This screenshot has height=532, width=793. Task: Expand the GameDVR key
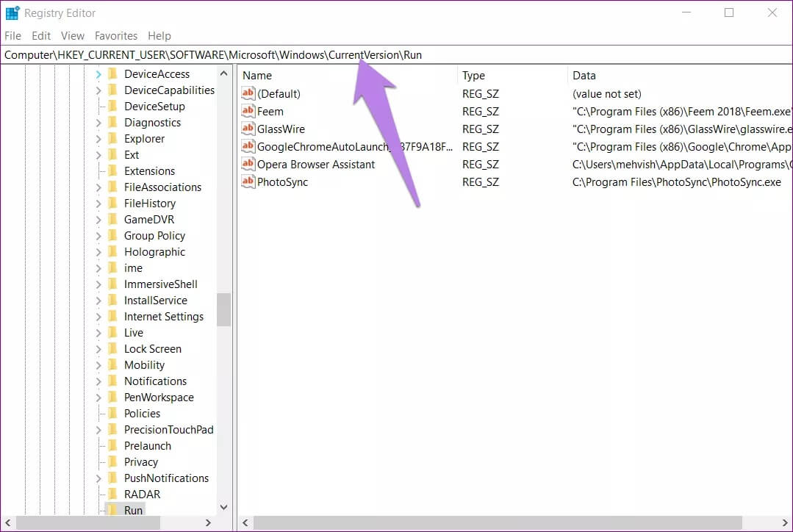tap(98, 220)
